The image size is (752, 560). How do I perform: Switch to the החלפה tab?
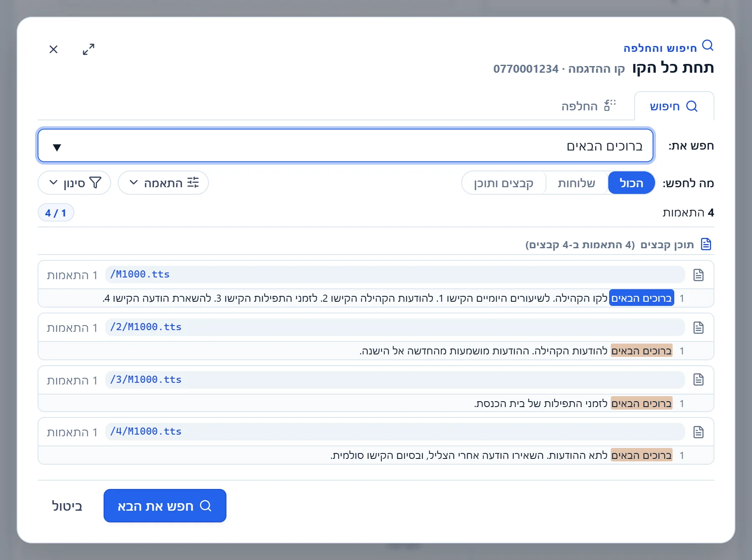[x=589, y=106]
